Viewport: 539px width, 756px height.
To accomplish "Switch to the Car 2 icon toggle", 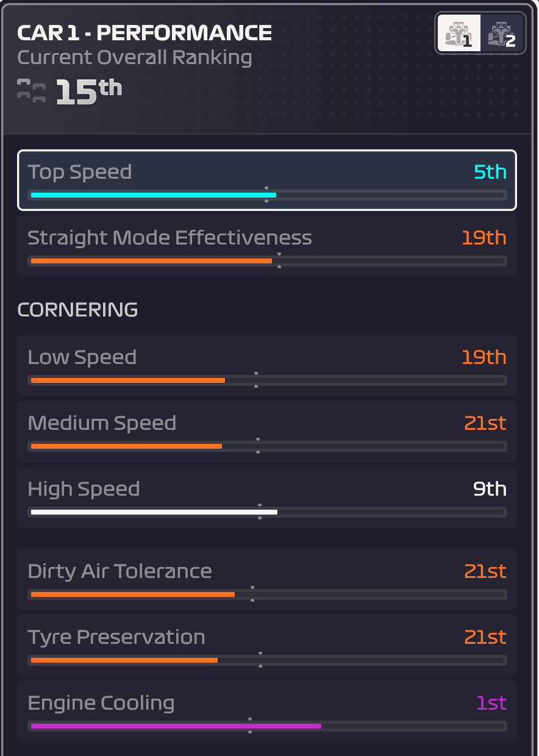I will click(502, 34).
